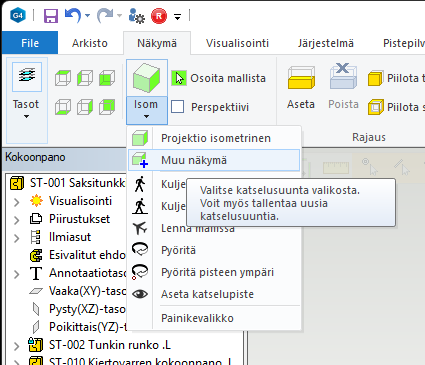Select ST-002 Tunkin runko .L item
This screenshot has width=425, height=365.
[110, 345]
